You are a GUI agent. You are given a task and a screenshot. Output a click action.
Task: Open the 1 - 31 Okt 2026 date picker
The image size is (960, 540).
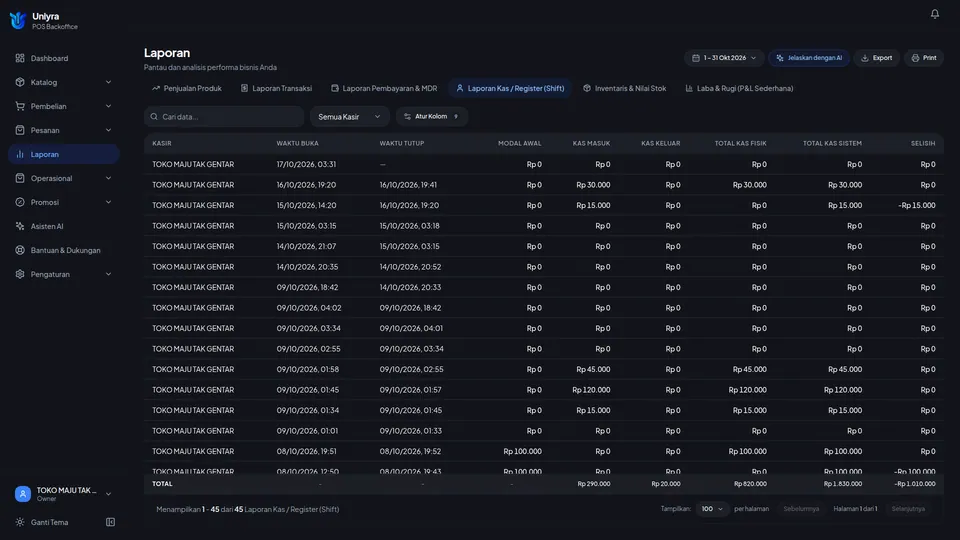click(x=724, y=58)
